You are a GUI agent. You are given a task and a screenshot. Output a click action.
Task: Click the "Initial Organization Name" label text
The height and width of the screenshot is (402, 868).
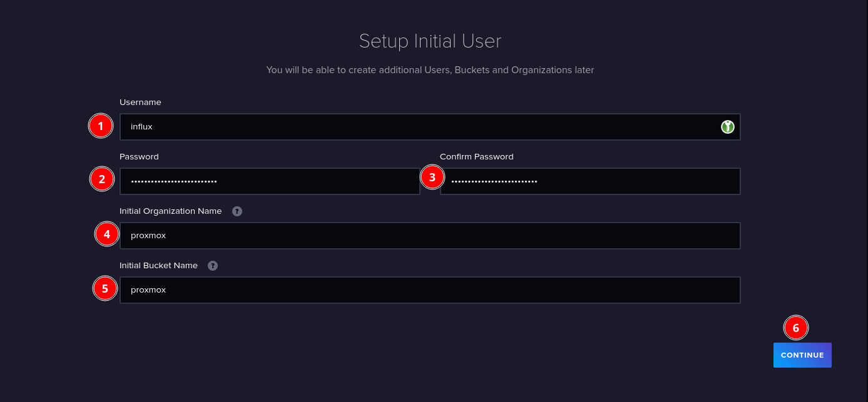(170, 211)
